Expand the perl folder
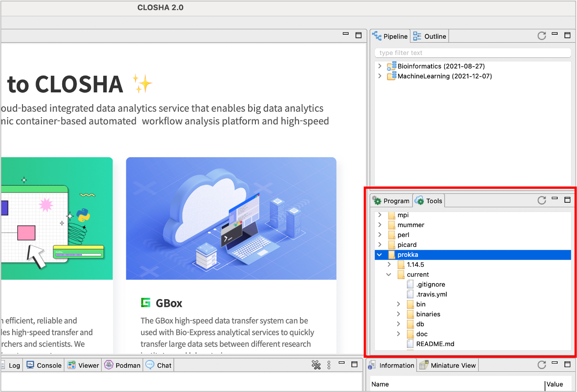The height and width of the screenshot is (392, 577). pyautogui.click(x=379, y=235)
